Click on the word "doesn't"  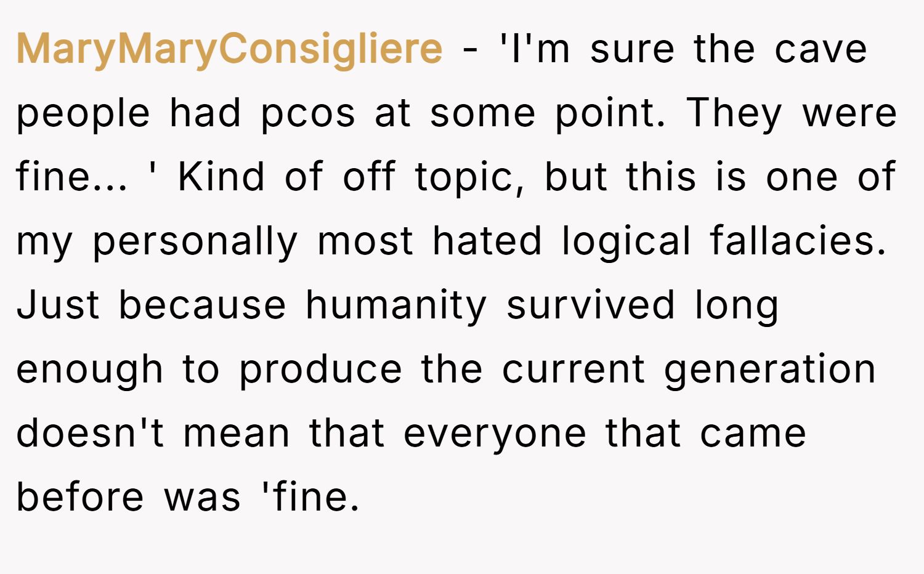click(90, 433)
